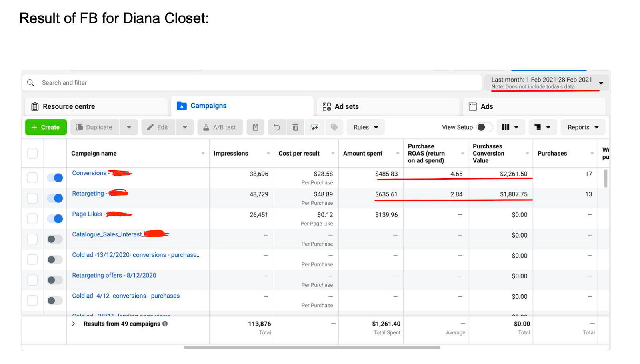This screenshot has width=640, height=364.
Task: Open the Impressions column sort arrow
Action: pyautogui.click(x=268, y=154)
